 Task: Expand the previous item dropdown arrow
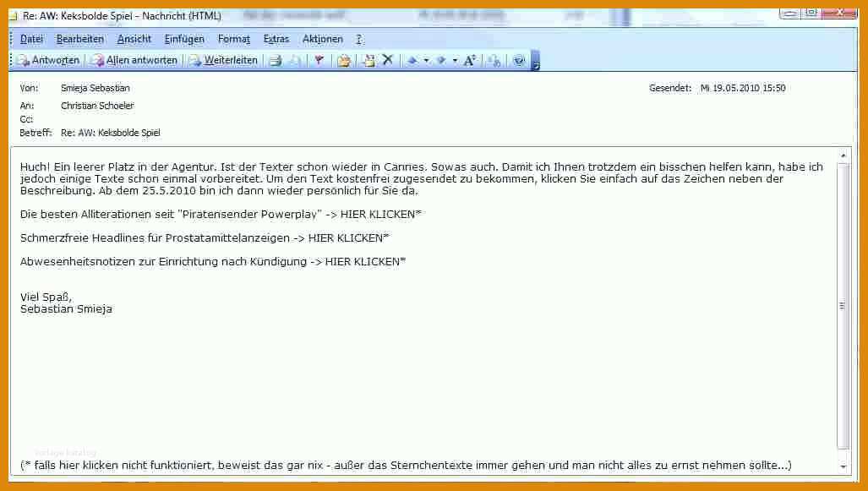click(x=426, y=60)
